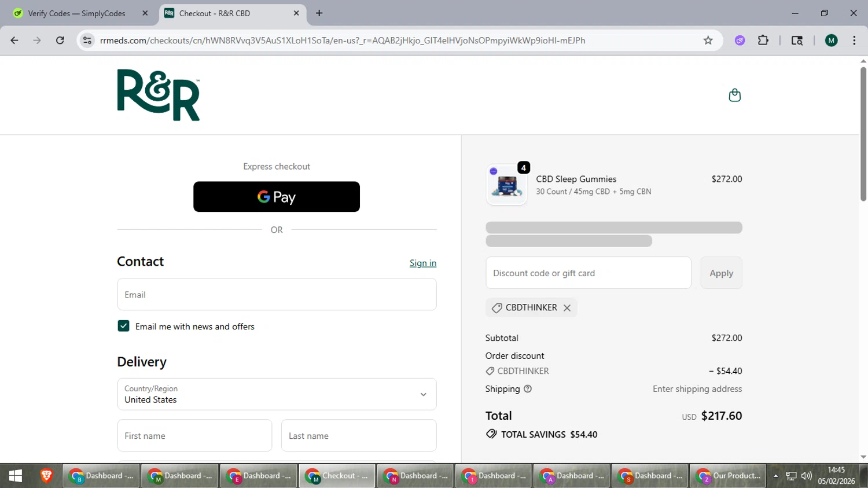Click the page vertical scrollbar thumb

point(863,134)
